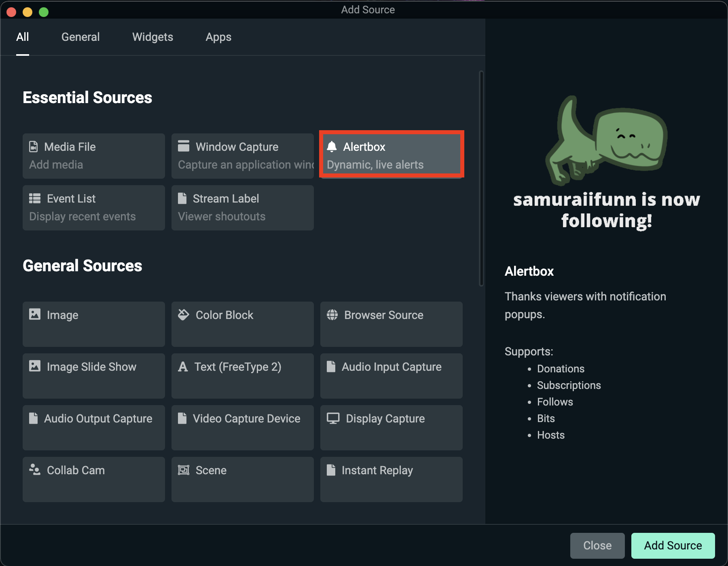Image resolution: width=728 pixels, height=566 pixels.
Task: Select the Image Slide Show source
Action: coord(93,376)
